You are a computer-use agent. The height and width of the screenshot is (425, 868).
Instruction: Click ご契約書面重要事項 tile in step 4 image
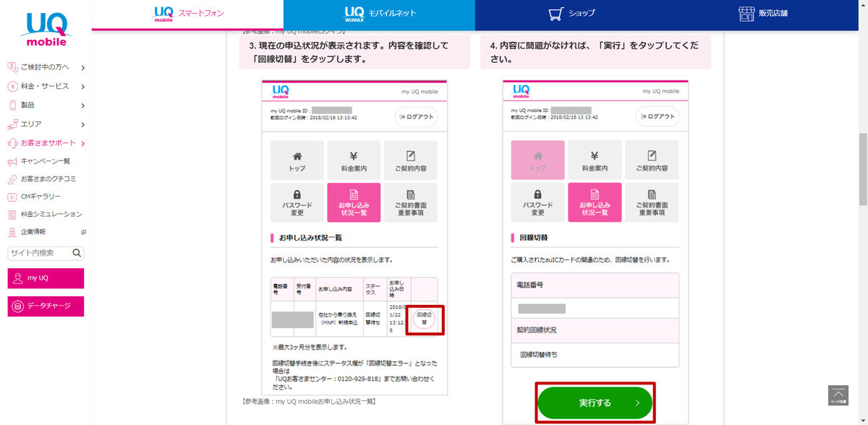652,202
